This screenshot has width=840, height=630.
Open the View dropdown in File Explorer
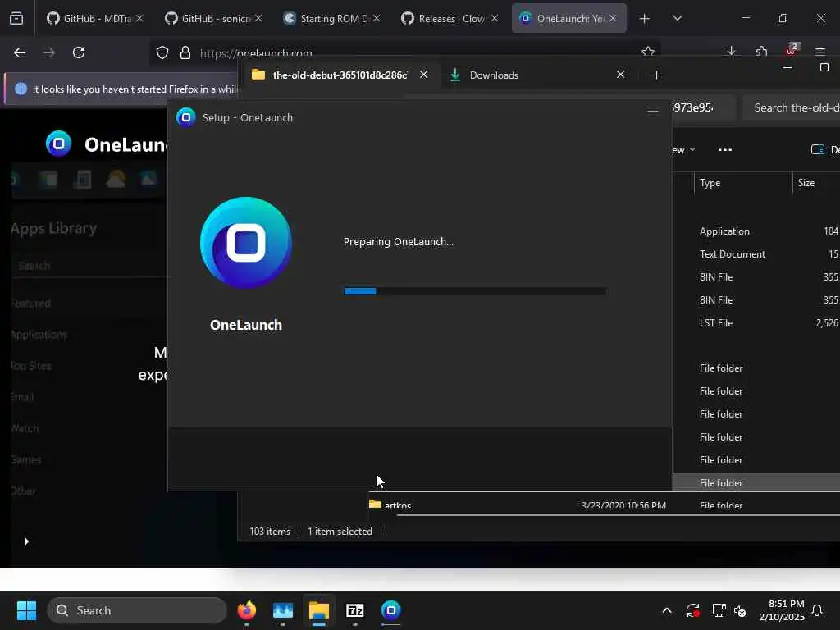tap(683, 150)
